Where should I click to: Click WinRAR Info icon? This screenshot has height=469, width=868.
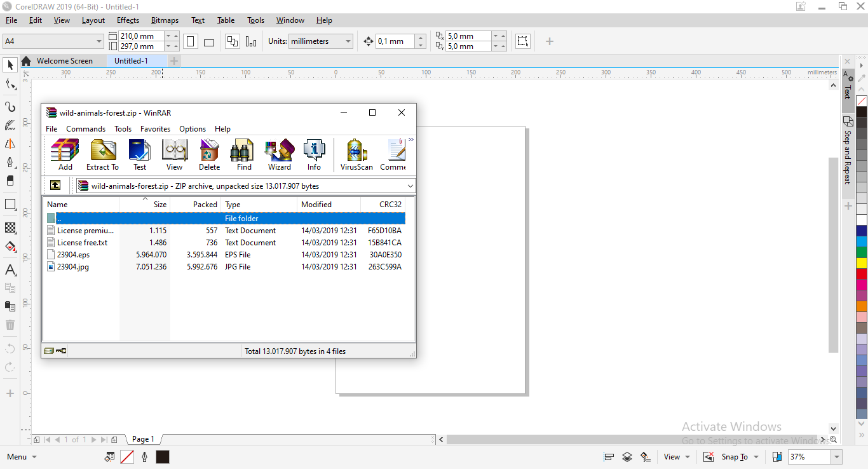click(x=314, y=155)
